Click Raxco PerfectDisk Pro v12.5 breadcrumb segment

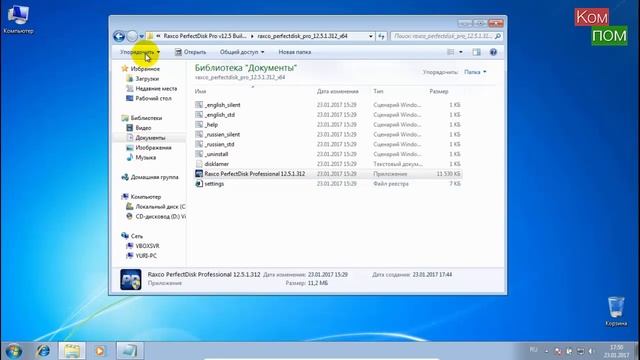205,36
